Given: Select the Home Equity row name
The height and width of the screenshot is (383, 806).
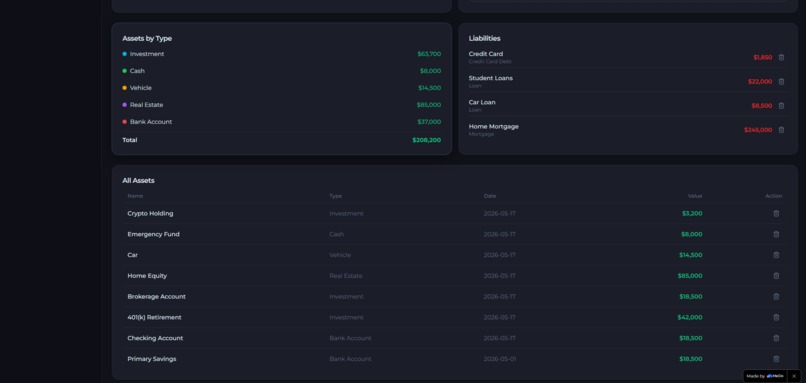Looking at the screenshot, I should pyautogui.click(x=147, y=276).
